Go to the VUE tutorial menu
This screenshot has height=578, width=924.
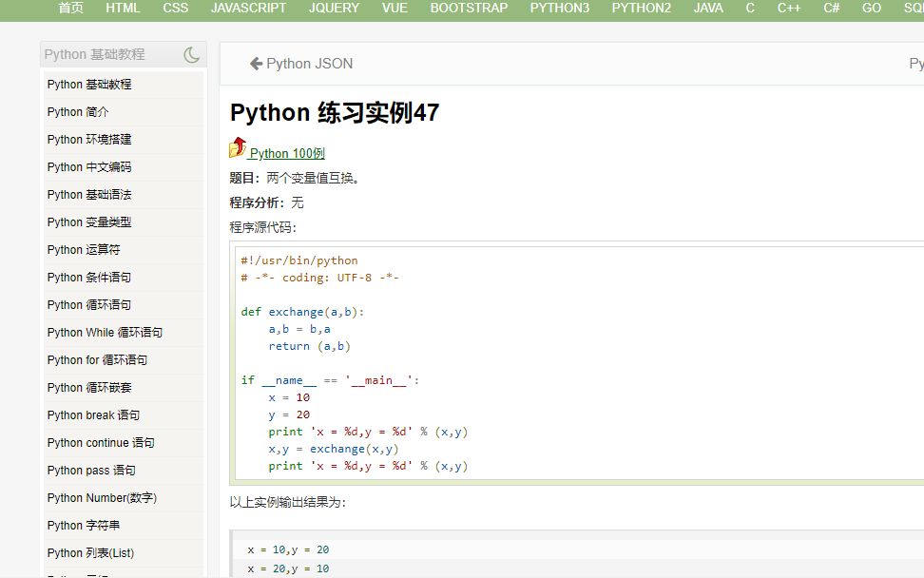[x=395, y=8]
